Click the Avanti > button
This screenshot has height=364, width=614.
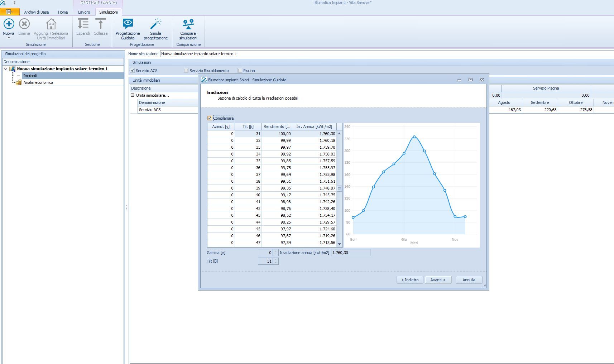[x=438, y=280]
